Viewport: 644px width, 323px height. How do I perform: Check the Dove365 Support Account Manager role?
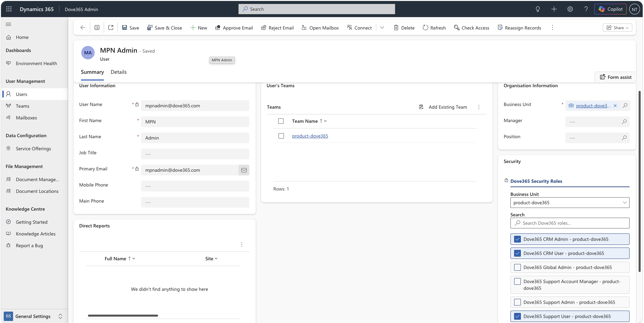coord(517,281)
